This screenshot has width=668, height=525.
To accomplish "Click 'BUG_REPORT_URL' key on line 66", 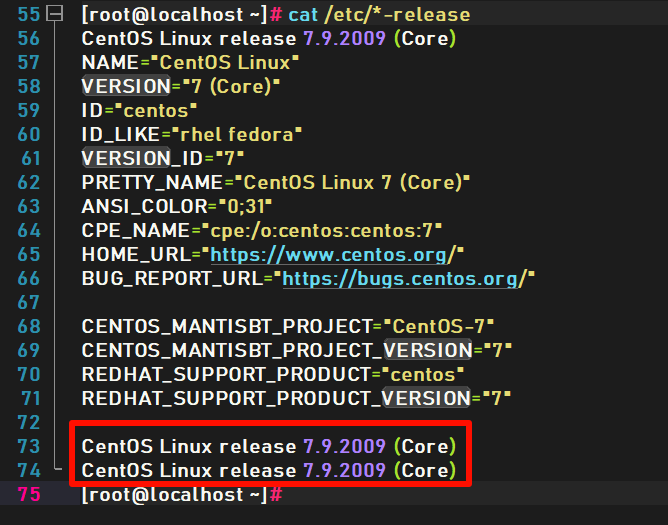I will pyautogui.click(x=172, y=279).
